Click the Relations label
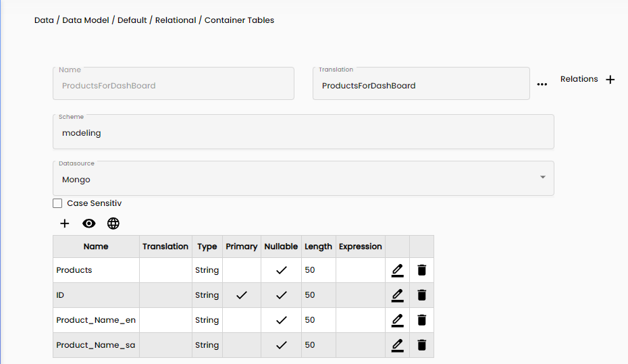 click(579, 79)
